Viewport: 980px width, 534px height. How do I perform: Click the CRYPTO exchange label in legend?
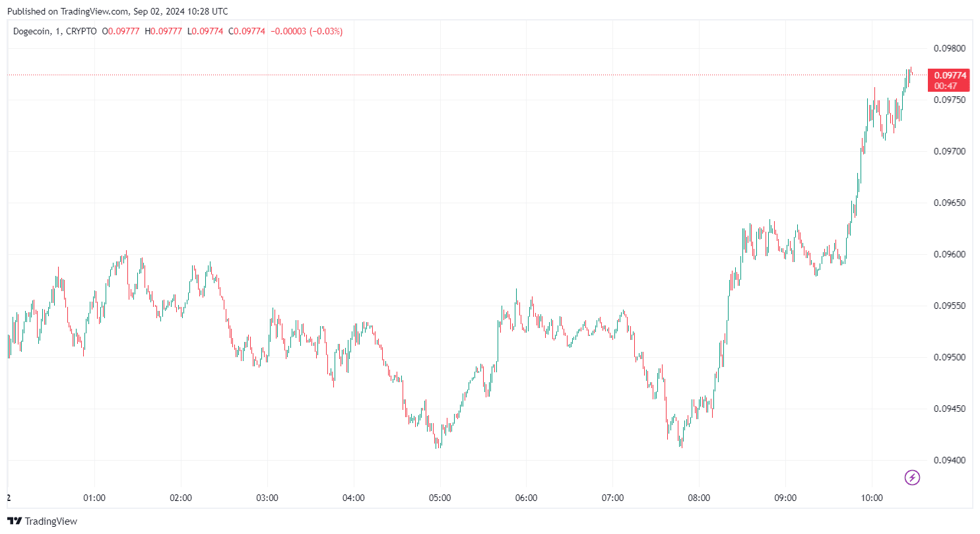point(81,31)
